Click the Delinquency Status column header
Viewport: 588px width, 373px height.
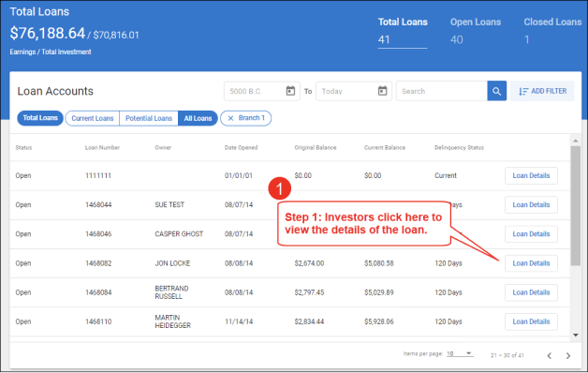pos(459,147)
